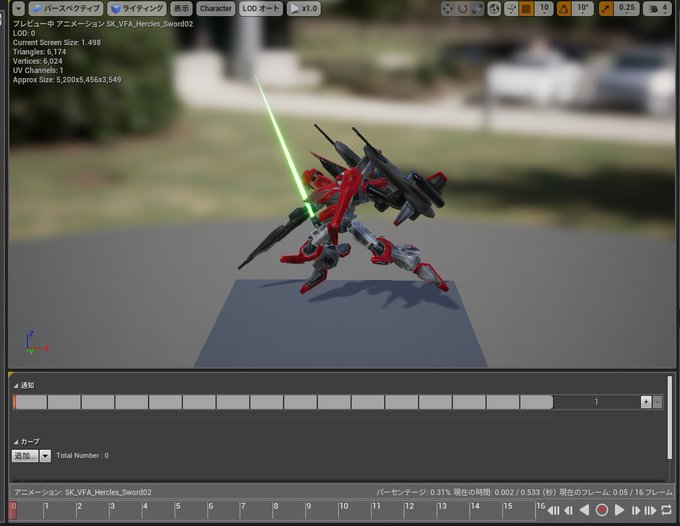Screen dimensions: 680x526
Task: Play the animation in reverse
Action: click(x=585, y=510)
